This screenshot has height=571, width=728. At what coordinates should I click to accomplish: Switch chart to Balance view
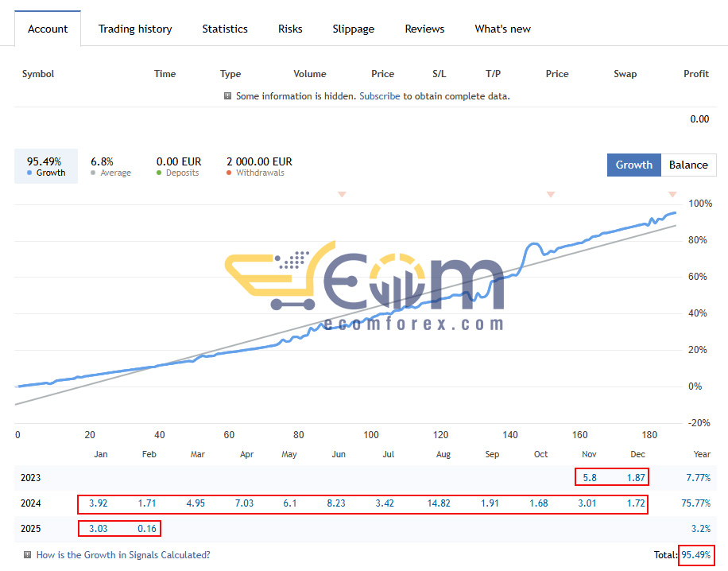pos(688,165)
